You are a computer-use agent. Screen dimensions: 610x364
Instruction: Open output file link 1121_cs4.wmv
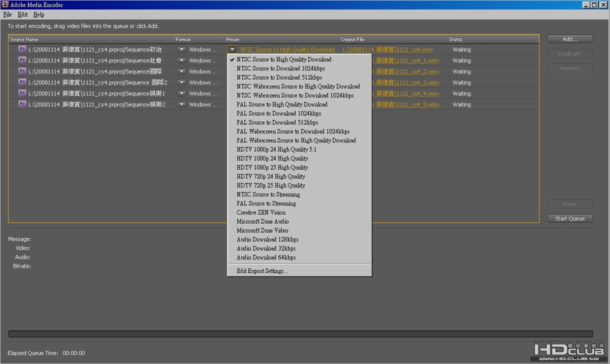[387, 49]
